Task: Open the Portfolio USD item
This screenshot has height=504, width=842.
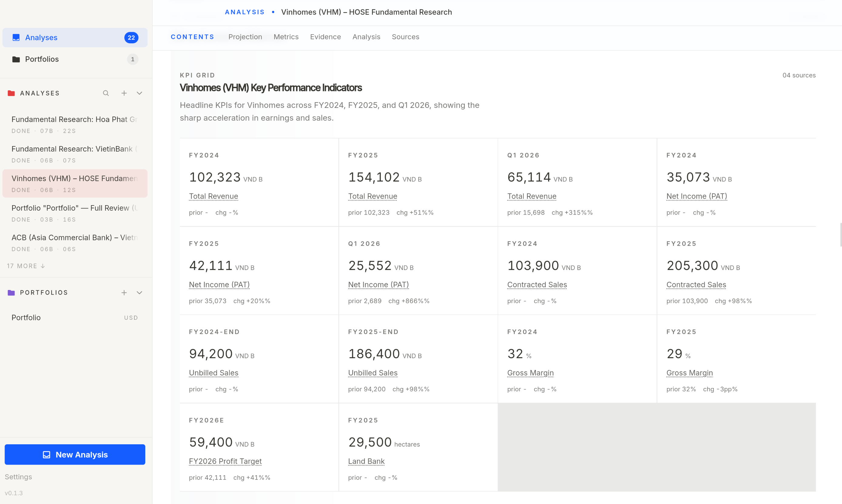Action: pyautogui.click(x=75, y=318)
